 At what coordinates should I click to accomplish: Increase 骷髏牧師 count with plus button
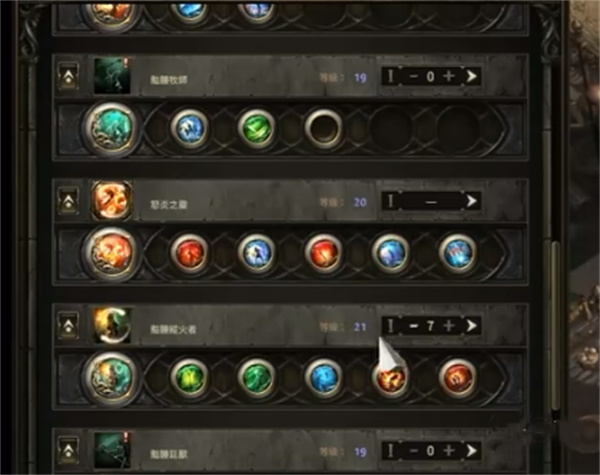pos(449,76)
